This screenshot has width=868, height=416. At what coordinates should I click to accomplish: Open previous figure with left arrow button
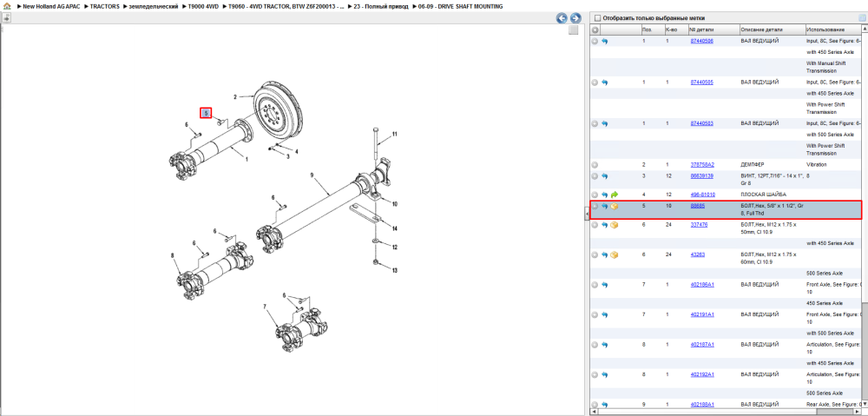(562, 18)
